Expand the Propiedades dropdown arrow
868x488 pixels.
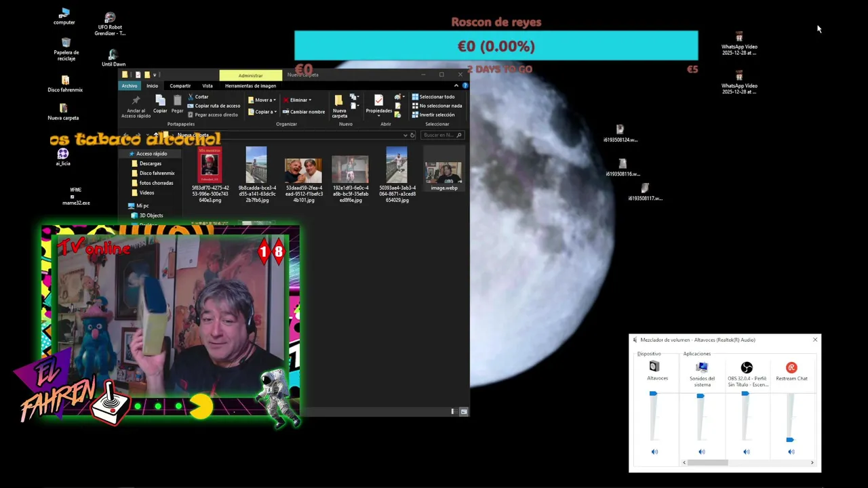point(379,116)
